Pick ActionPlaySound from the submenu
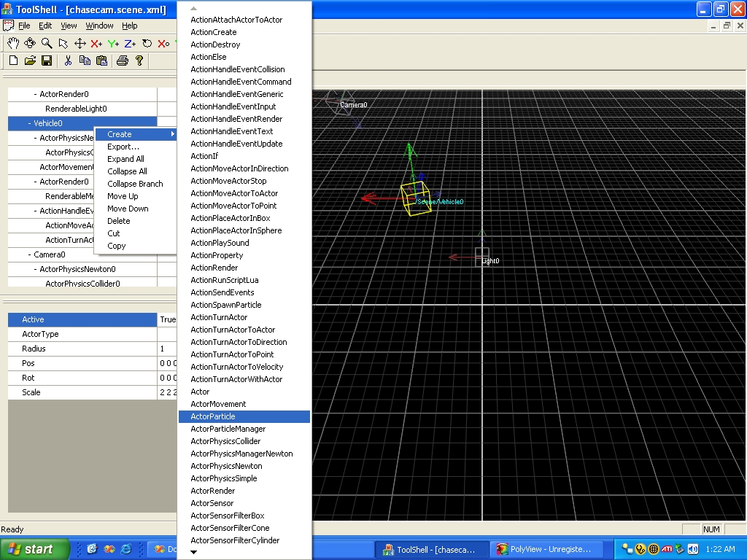The width and height of the screenshot is (747, 560). tap(220, 243)
